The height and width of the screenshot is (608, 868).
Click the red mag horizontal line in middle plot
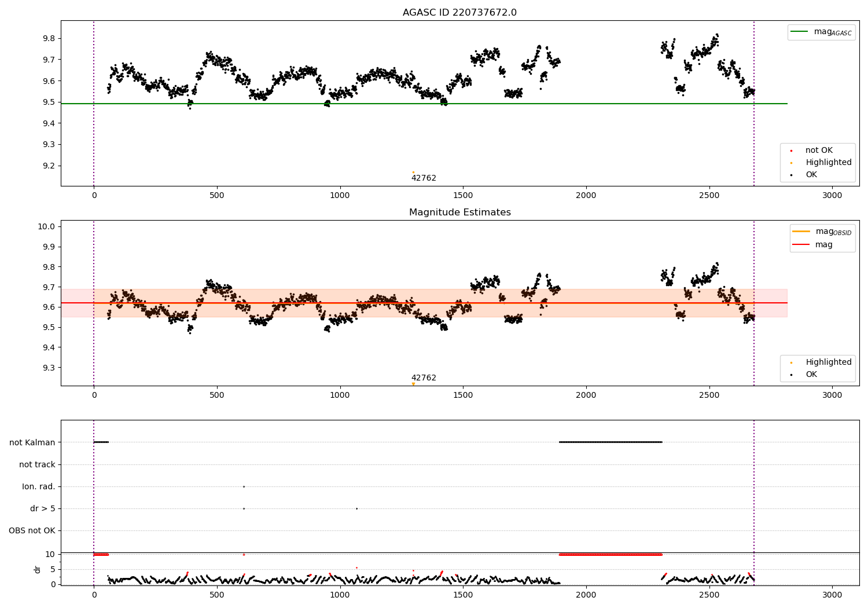coord(424,303)
